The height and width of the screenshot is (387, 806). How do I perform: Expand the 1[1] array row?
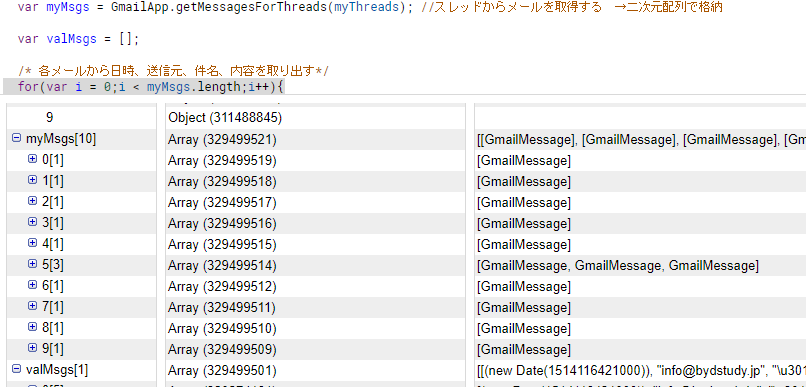coord(32,180)
